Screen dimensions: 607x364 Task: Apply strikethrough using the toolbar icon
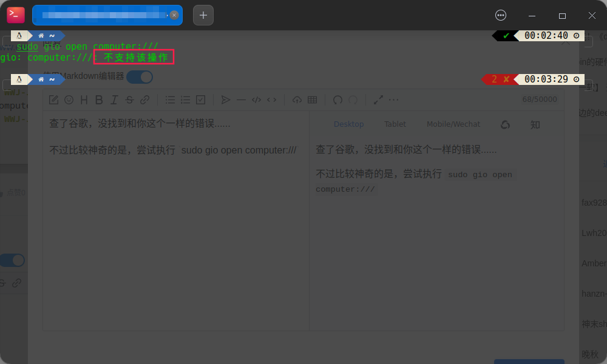[129, 99]
